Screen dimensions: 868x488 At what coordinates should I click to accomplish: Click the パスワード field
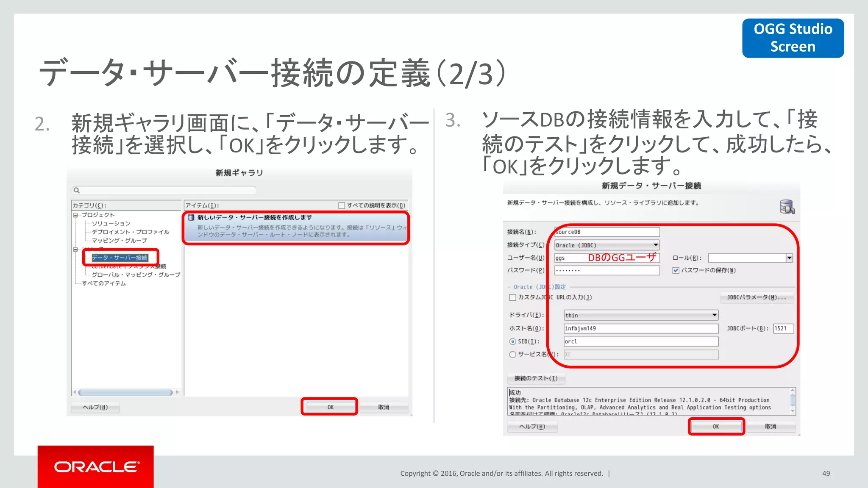coord(607,270)
